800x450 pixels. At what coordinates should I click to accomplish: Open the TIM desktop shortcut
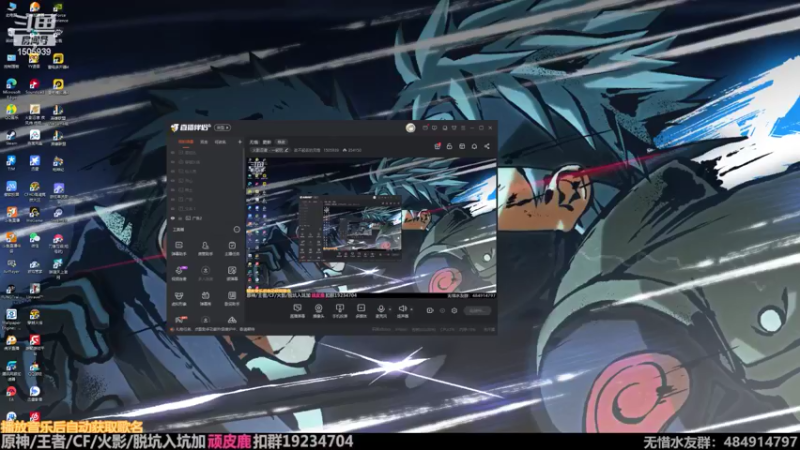11,163
